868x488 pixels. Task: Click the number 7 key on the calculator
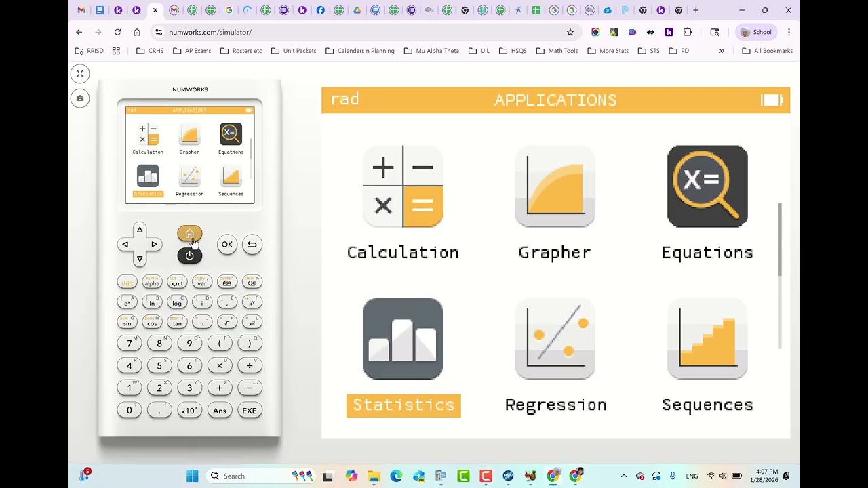click(130, 344)
